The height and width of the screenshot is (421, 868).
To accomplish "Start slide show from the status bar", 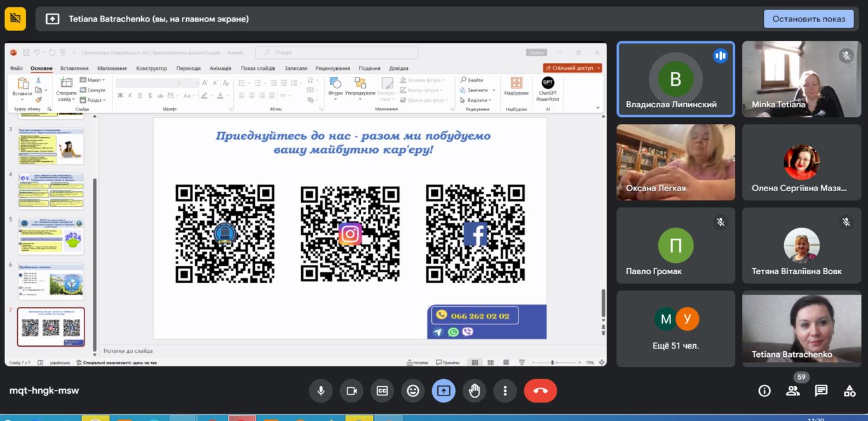I will (x=522, y=363).
